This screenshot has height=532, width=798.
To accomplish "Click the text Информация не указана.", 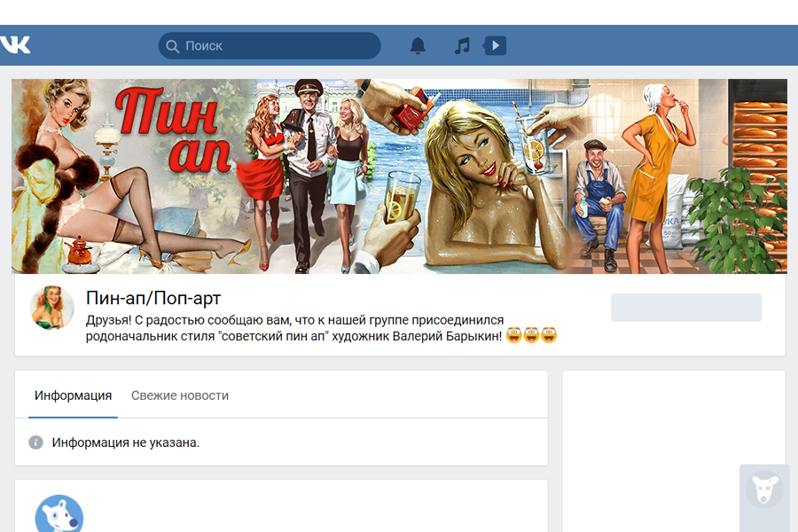I will point(125,442).
